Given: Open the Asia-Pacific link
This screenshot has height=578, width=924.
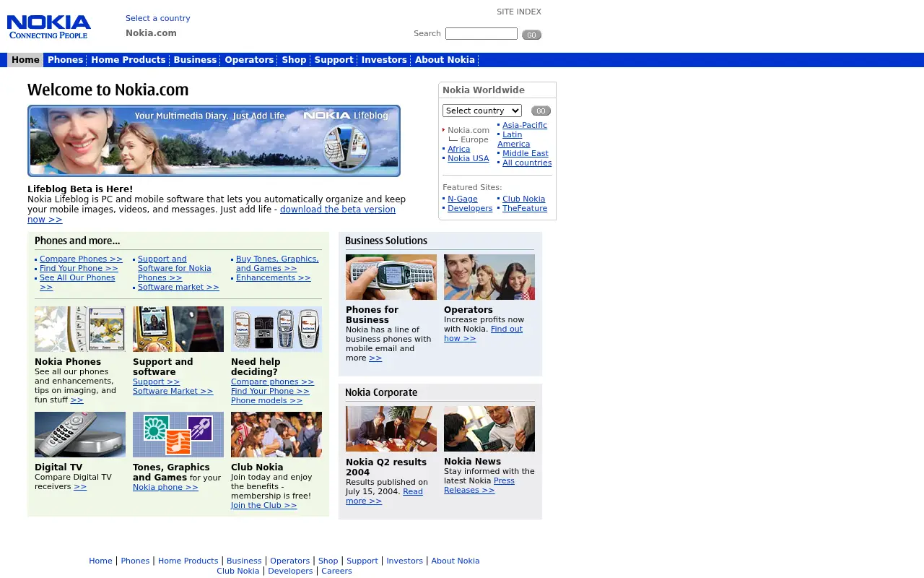Looking at the screenshot, I should tap(525, 125).
